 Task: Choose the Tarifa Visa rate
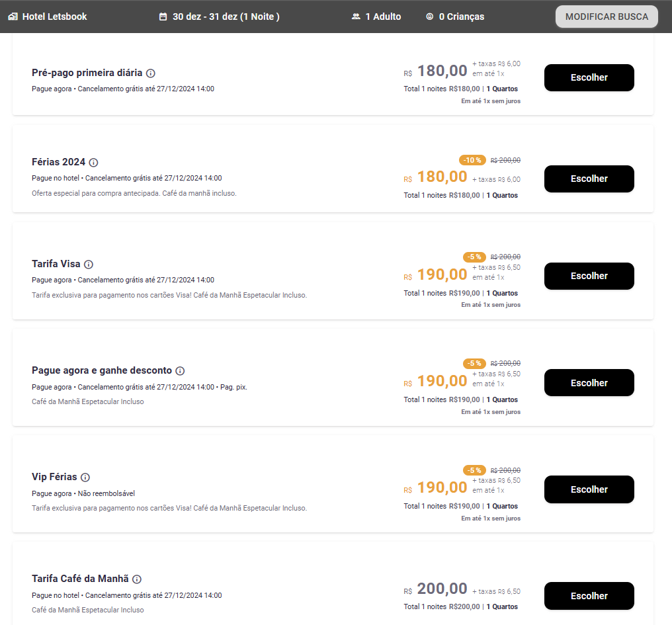(x=589, y=276)
